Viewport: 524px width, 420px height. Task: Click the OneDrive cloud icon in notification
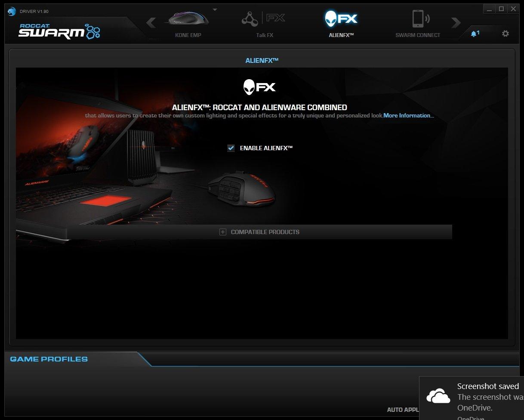438,397
